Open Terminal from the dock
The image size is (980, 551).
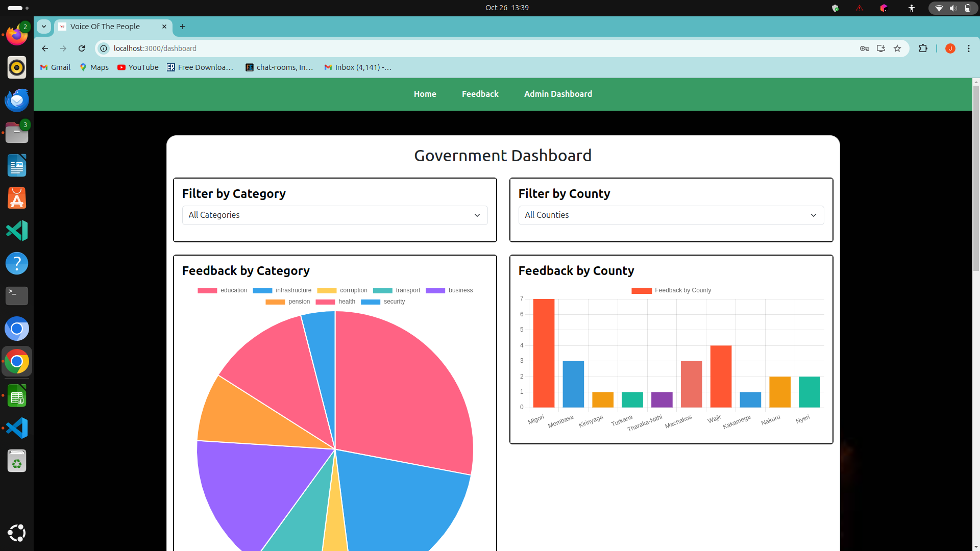[x=17, y=296]
